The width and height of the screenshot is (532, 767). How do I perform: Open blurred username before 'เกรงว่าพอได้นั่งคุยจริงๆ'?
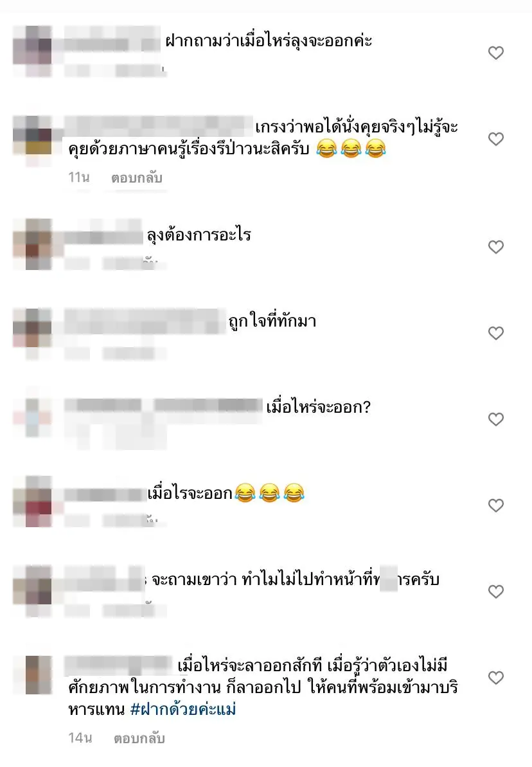(159, 126)
